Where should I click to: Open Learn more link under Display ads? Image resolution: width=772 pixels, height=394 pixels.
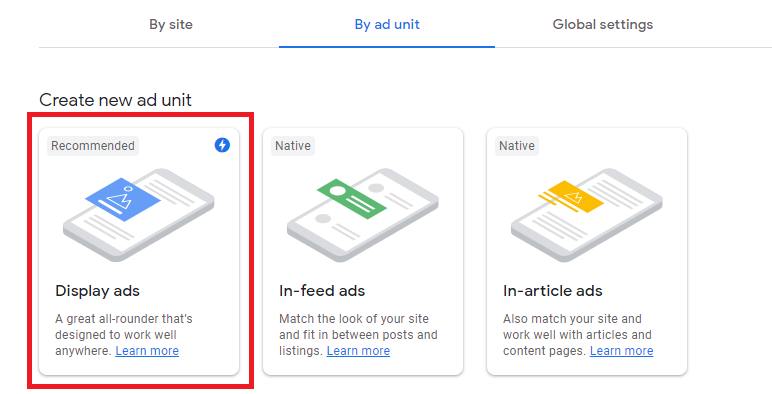(x=147, y=351)
